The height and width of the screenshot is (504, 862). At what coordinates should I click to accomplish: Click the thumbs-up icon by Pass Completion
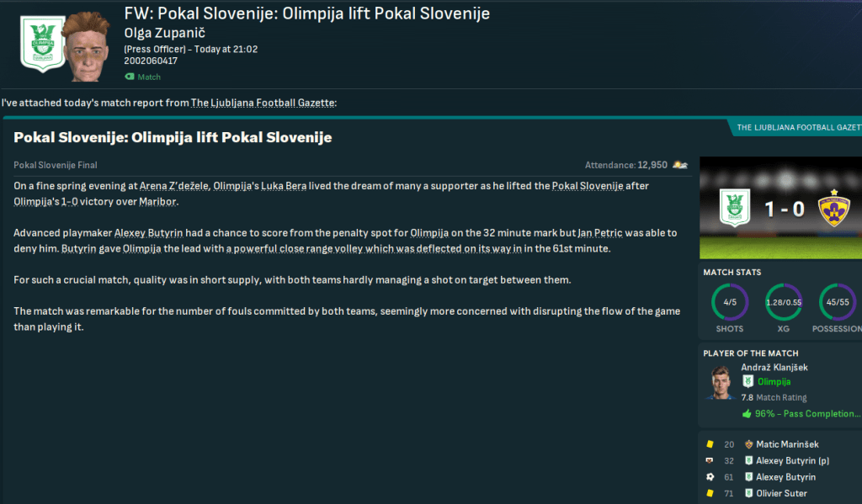(747, 414)
